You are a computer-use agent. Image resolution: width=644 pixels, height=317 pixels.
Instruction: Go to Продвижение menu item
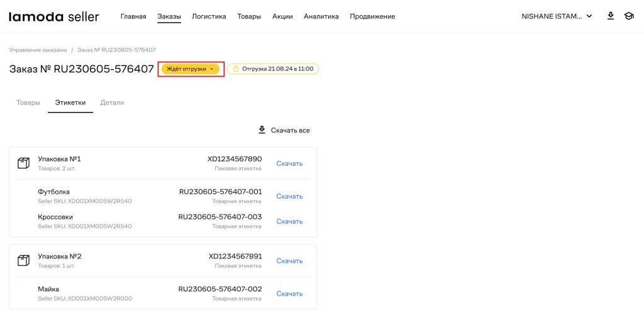point(372,16)
